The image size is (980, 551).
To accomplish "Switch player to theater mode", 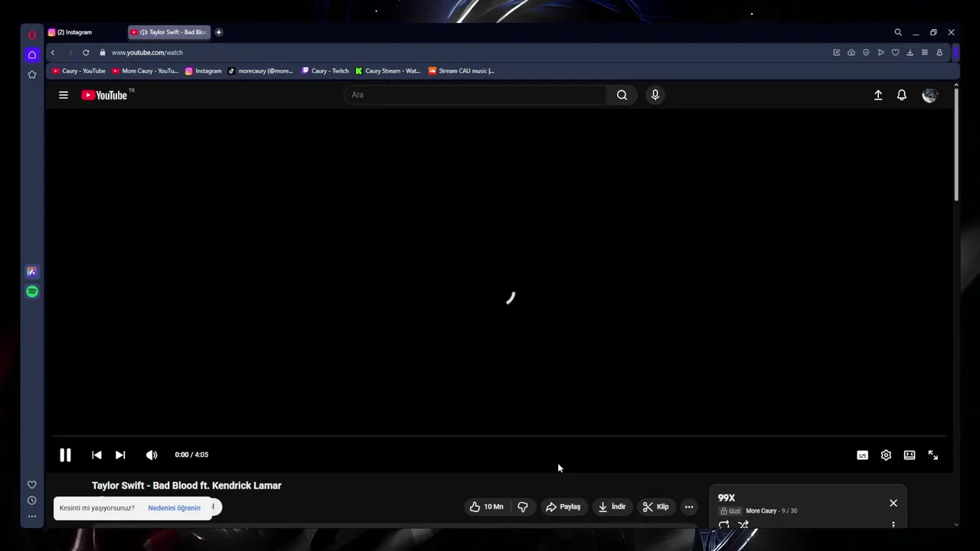I will point(910,455).
